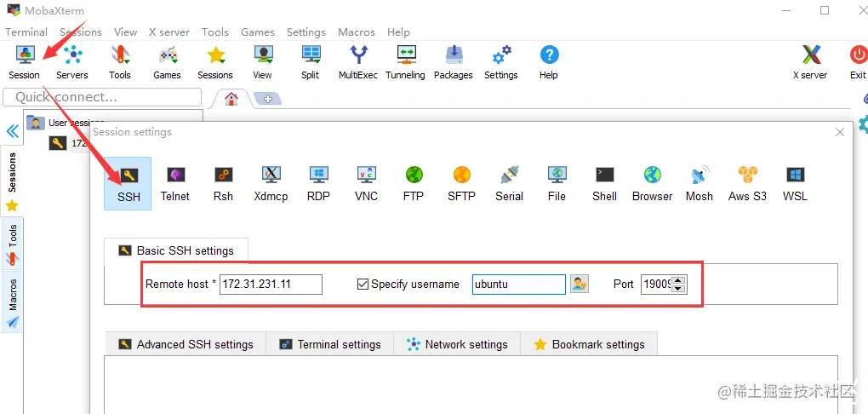Select VNC session type
Viewport: 868px width, 414px height.
tap(367, 184)
